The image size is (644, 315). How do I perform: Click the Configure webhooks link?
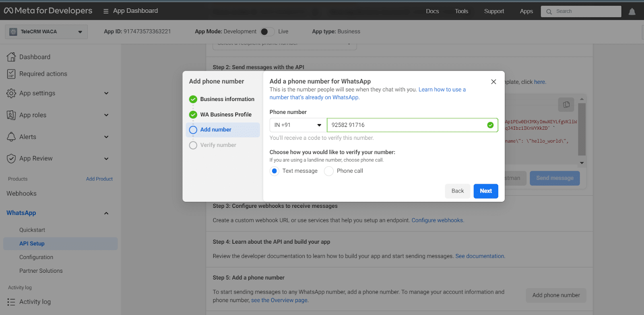click(437, 220)
